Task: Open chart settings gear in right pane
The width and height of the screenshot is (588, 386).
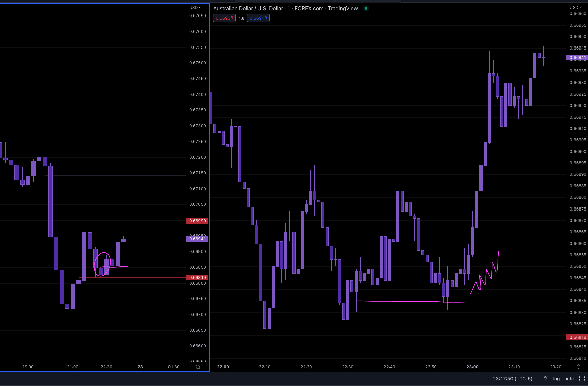Action: pos(579,367)
